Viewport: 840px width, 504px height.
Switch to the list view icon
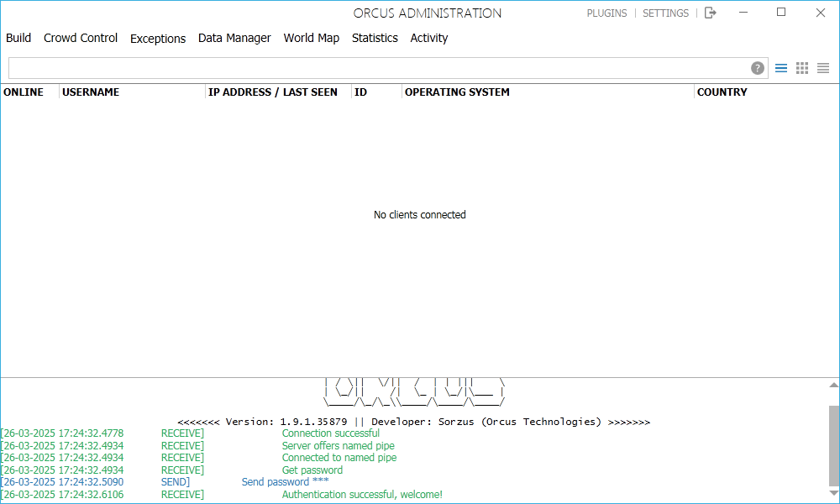pos(781,68)
